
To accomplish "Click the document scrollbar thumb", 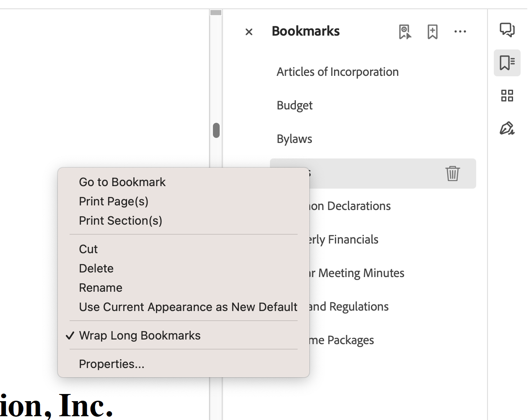I will click(x=215, y=130).
